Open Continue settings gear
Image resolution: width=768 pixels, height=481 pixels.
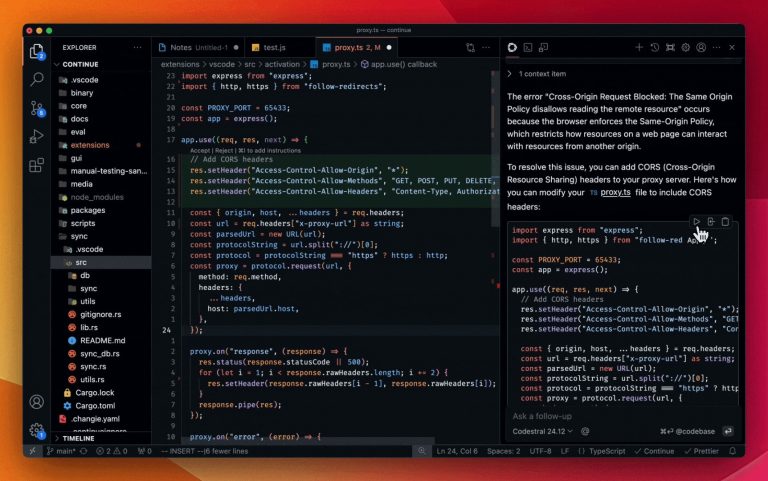(686, 48)
